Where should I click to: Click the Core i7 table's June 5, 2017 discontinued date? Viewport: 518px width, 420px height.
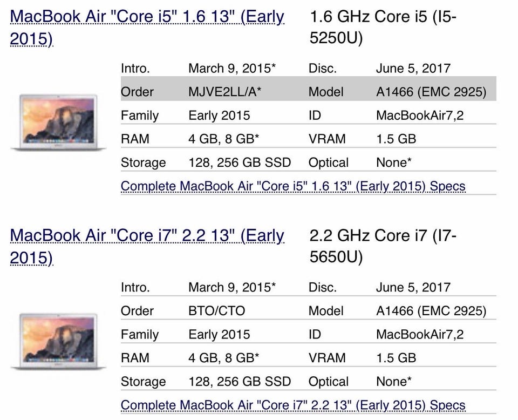tap(413, 287)
